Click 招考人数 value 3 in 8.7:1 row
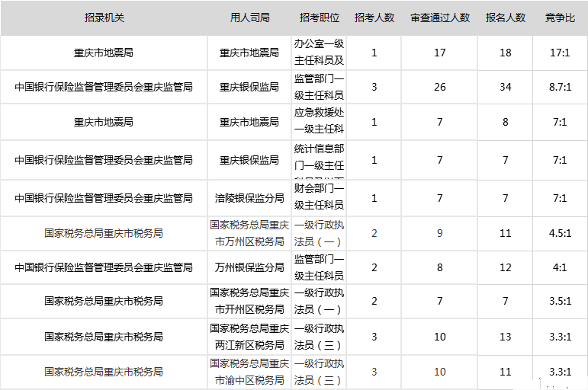 [x=374, y=87]
